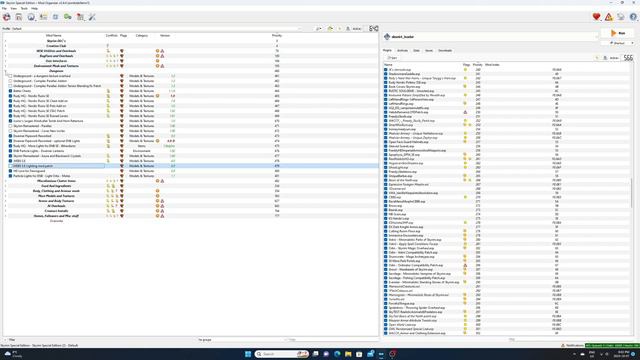Toggle Rudy HQ - Nordic Ruins SE checkbox
The width and height of the screenshot is (640, 360).
pyautogui.click(x=11, y=96)
